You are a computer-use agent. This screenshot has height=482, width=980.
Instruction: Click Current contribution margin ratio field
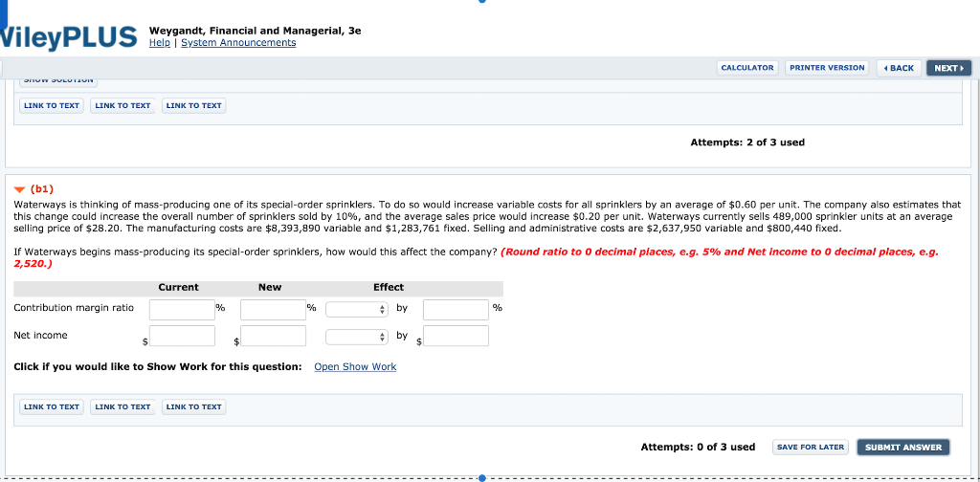coord(182,310)
